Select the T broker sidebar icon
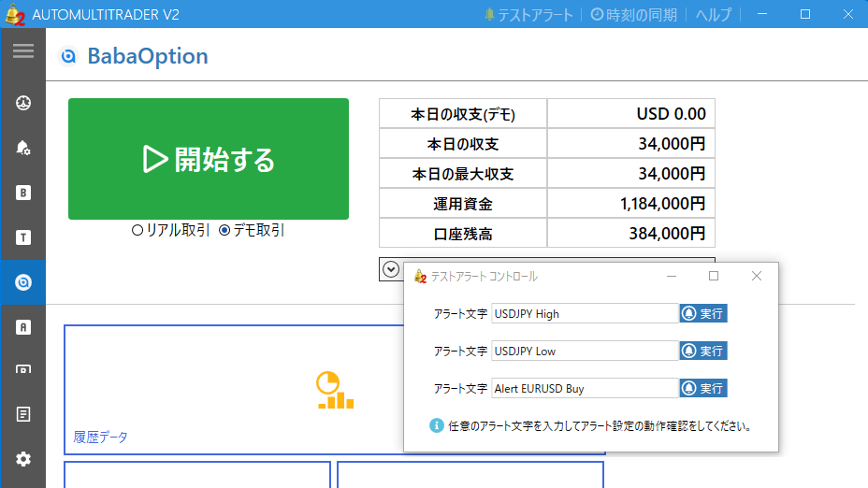 (x=23, y=237)
